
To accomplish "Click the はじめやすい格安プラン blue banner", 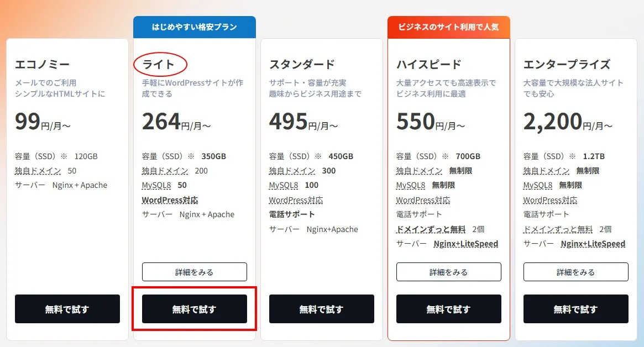I will coord(194,27).
